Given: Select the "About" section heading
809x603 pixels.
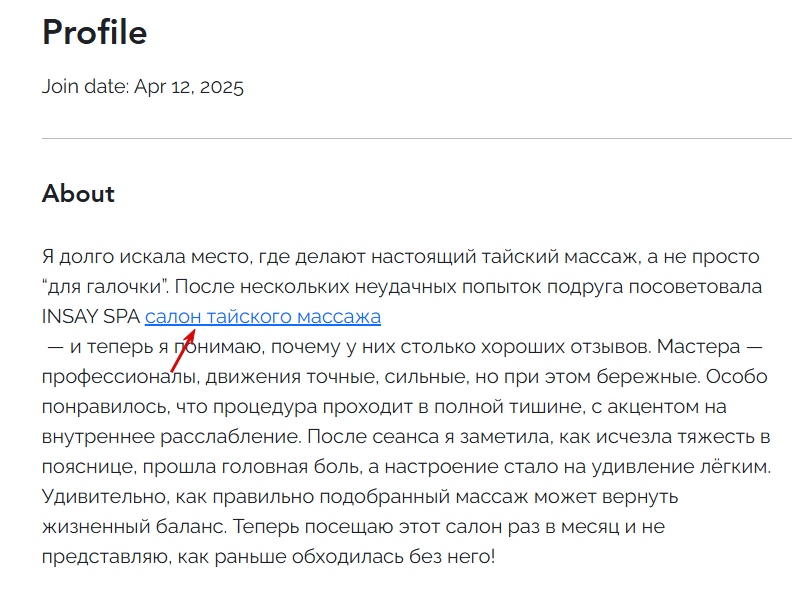Looking at the screenshot, I should point(78,193).
